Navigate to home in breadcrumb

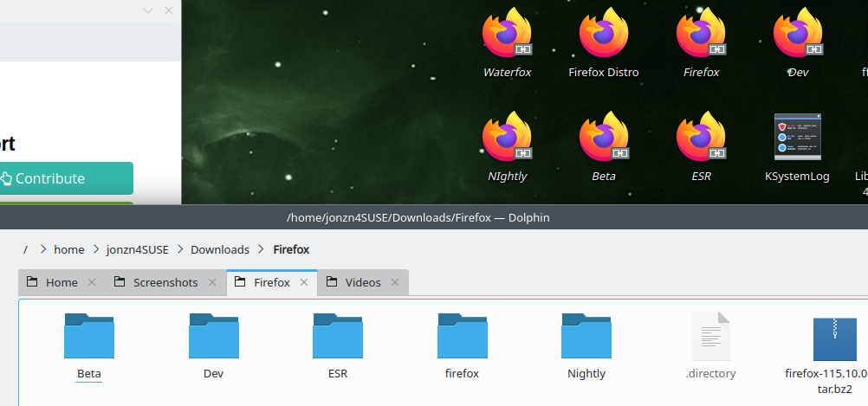click(69, 249)
